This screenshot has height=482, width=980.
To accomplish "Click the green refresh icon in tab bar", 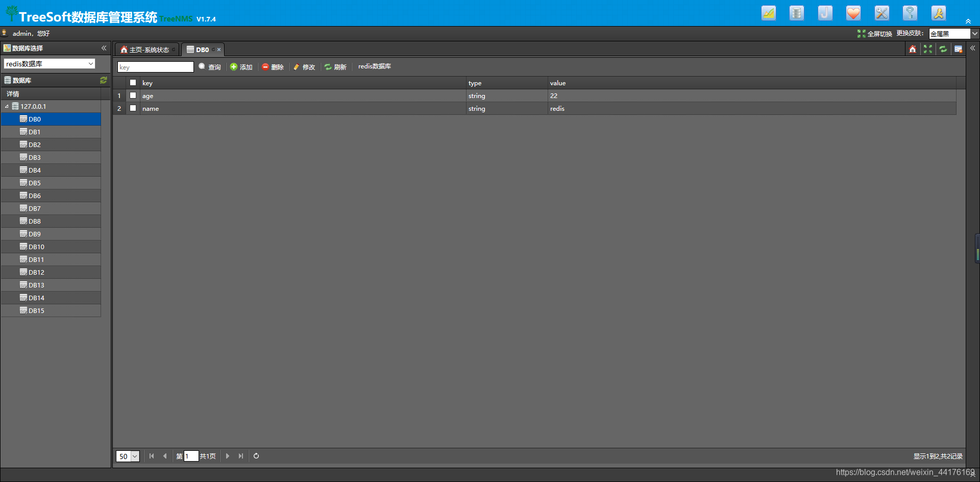I will [943, 49].
